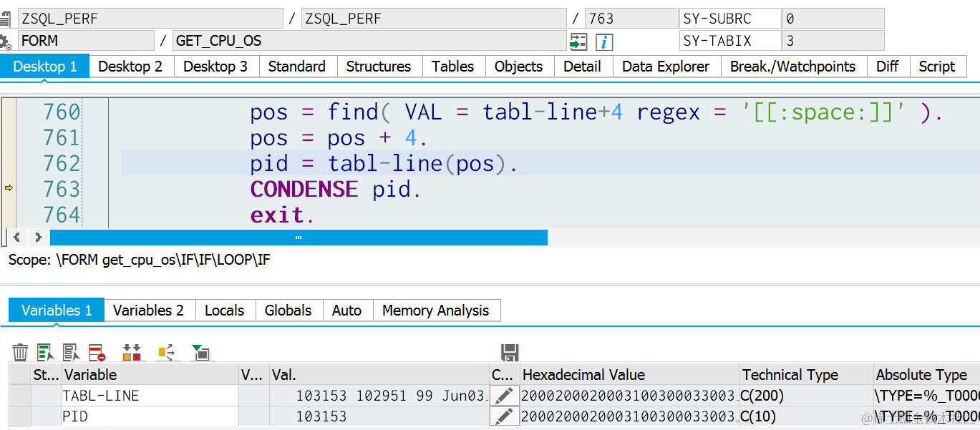This screenshot has width=980, height=430.
Task: Click the Absolute Type column header
Action: (x=927, y=375)
